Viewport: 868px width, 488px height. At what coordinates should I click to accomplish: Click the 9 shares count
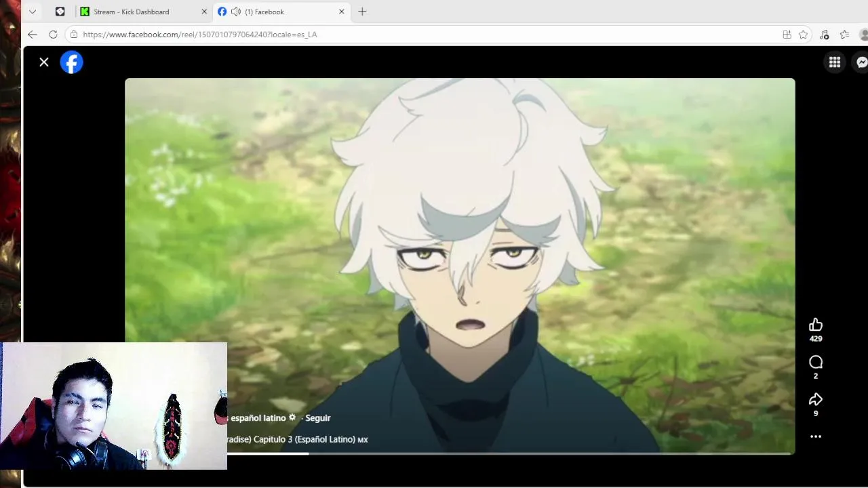(x=816, y=413)
